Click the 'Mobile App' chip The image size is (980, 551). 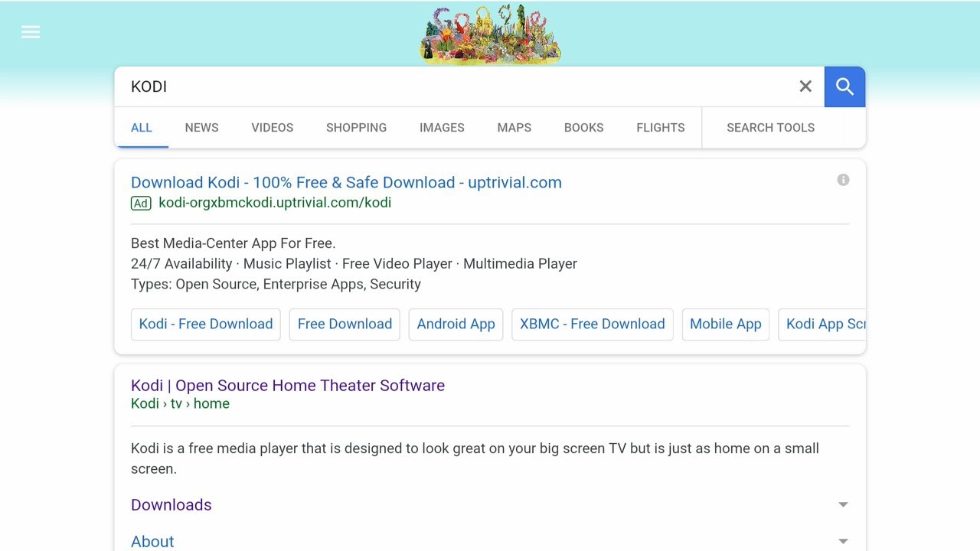[726, 324]
